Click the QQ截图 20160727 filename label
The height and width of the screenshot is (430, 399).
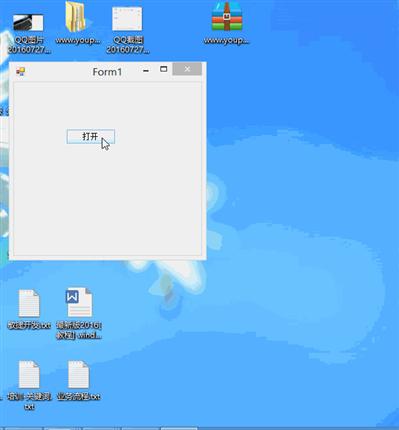tap(128, 45)
